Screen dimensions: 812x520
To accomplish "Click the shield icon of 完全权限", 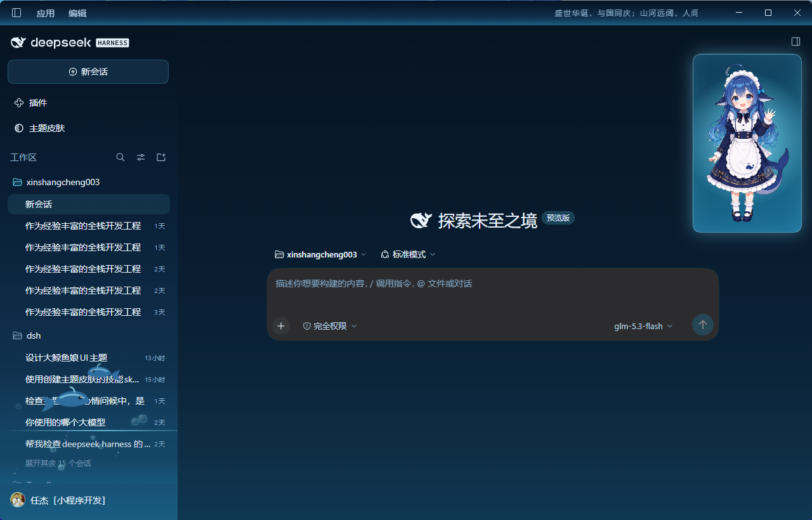I will [307, 326].
